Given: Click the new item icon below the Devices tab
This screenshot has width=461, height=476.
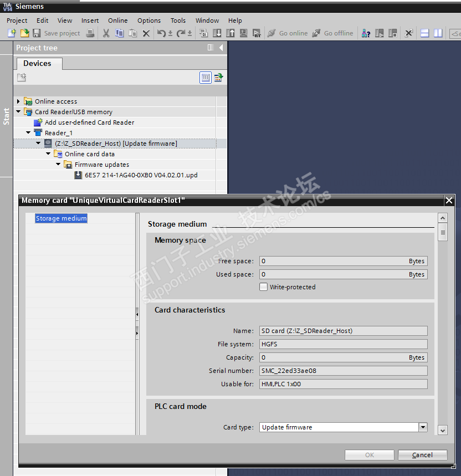Looking at the screenshot, I should [x=22, y=78].
